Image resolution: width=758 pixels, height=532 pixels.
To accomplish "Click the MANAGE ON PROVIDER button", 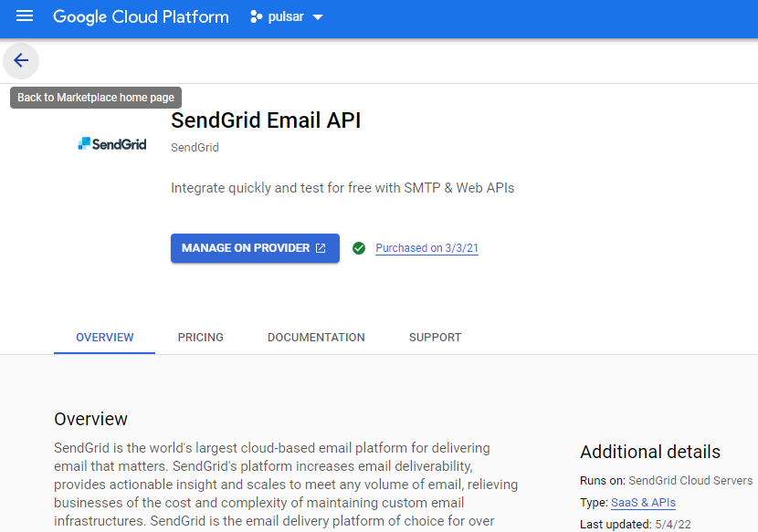I will (x=255, y=248).
